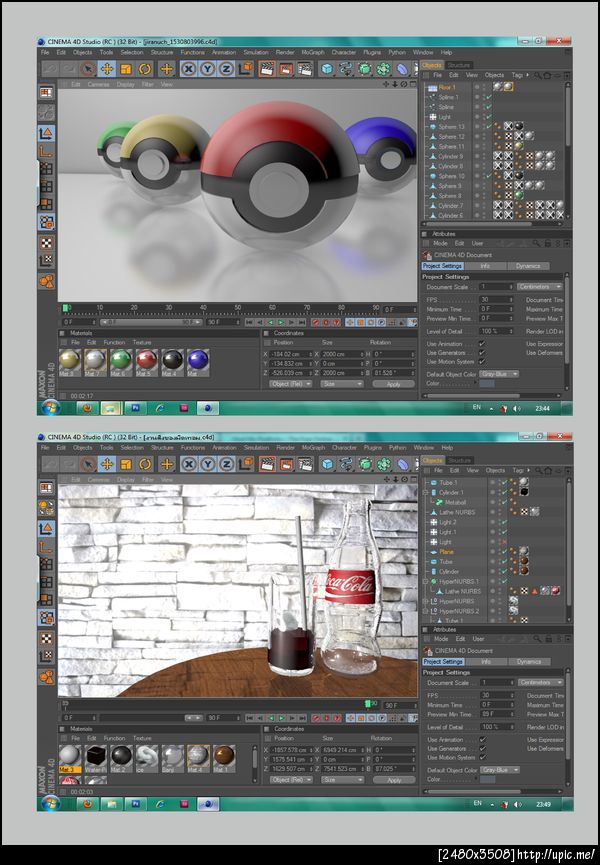Pick the Live Selection tool in Pokeball window
Screen dimensions: 600x865
pos(87,69)
